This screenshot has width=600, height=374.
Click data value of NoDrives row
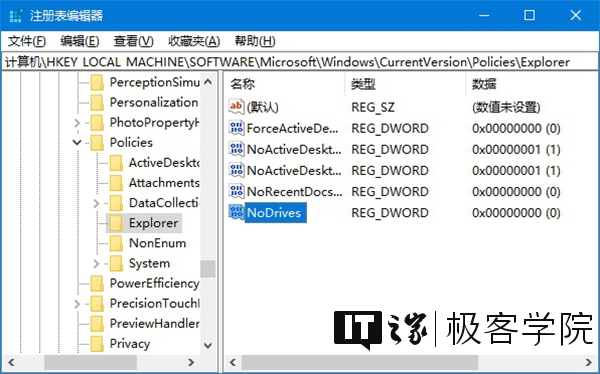(x=516, y=212)
